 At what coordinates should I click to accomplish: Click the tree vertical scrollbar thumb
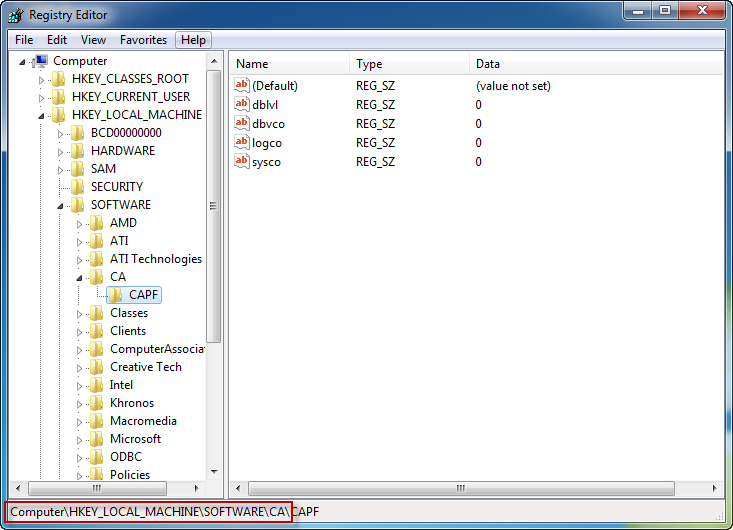(x=214, y=207)
